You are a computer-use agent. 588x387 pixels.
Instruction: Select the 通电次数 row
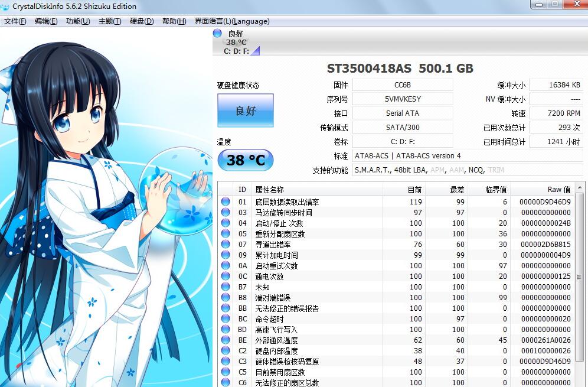[396, 276]
